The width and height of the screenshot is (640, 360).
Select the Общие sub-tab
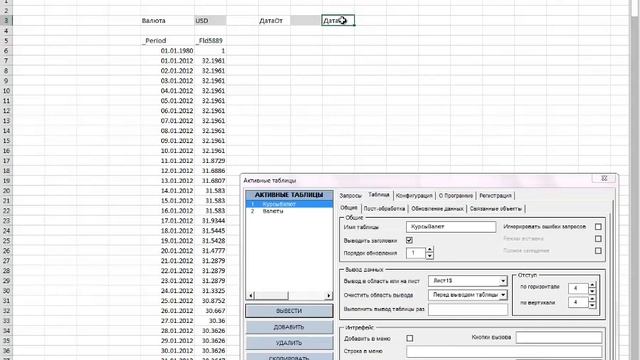349,208
